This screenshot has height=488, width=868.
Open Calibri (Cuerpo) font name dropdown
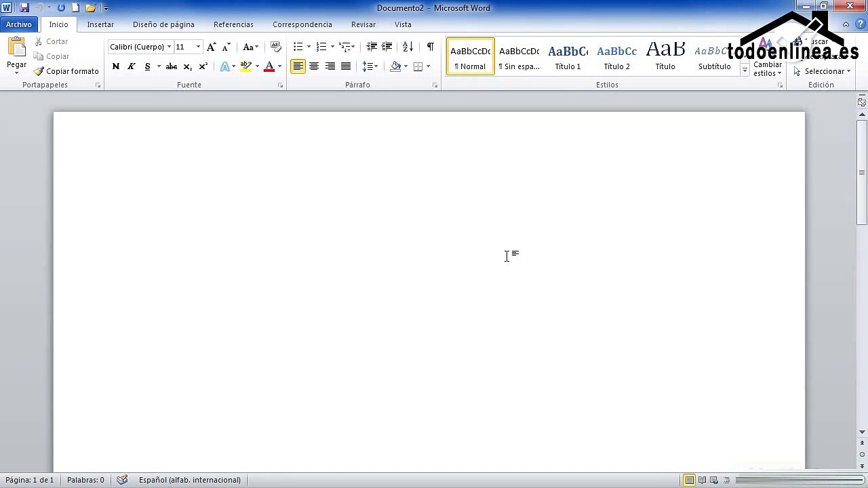pyautogui.click(x=169, y=47)
